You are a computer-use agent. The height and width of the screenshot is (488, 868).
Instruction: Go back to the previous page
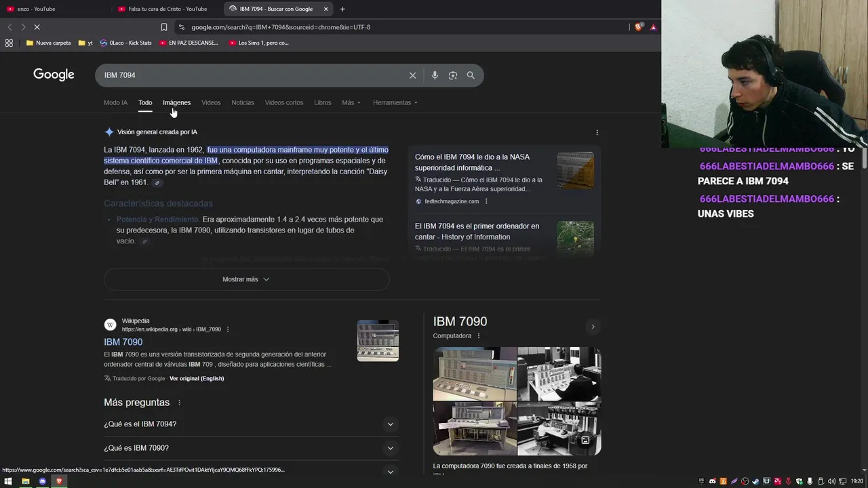[9, 27]
